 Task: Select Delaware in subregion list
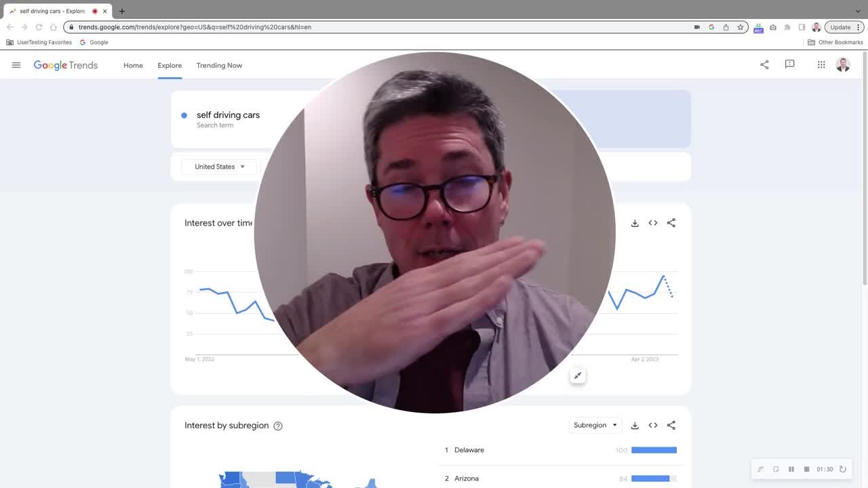pos(469,450)
